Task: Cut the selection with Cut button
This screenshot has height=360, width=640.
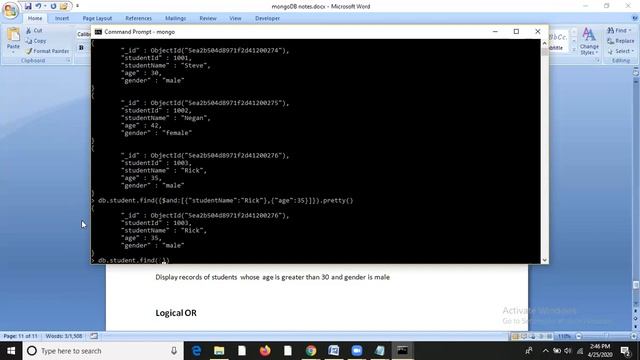Action: tap(34, 31)
